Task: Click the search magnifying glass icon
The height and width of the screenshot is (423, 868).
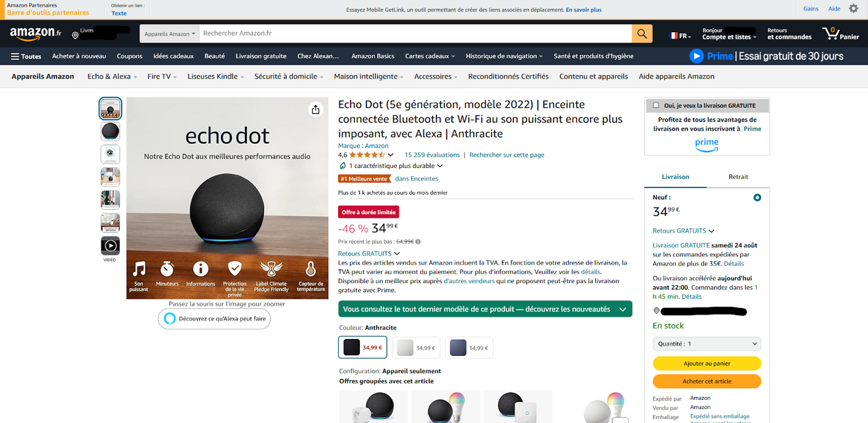Action: coord(641,33)
